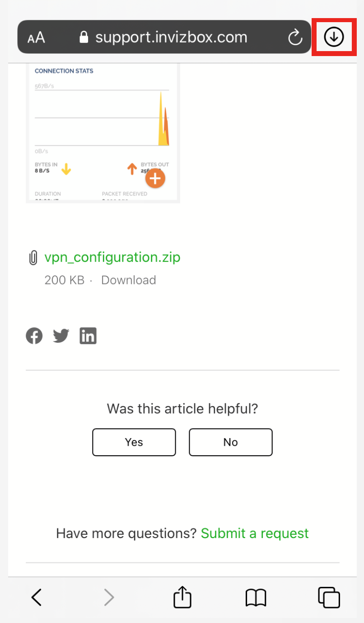This screenshot has height=623, width=364.
Task: Open the Safari share sheet
Action: [x=182, y=597]
